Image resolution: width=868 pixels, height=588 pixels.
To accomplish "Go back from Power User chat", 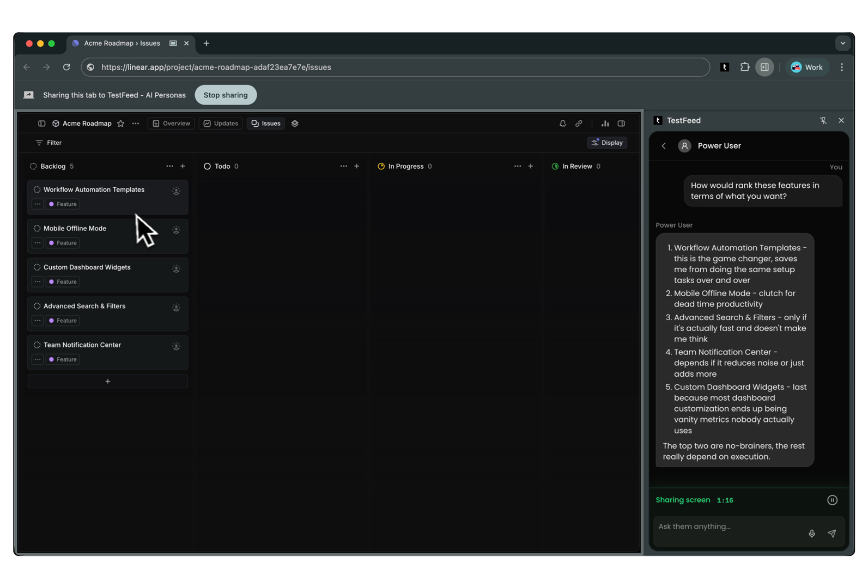I will (664, 146).
